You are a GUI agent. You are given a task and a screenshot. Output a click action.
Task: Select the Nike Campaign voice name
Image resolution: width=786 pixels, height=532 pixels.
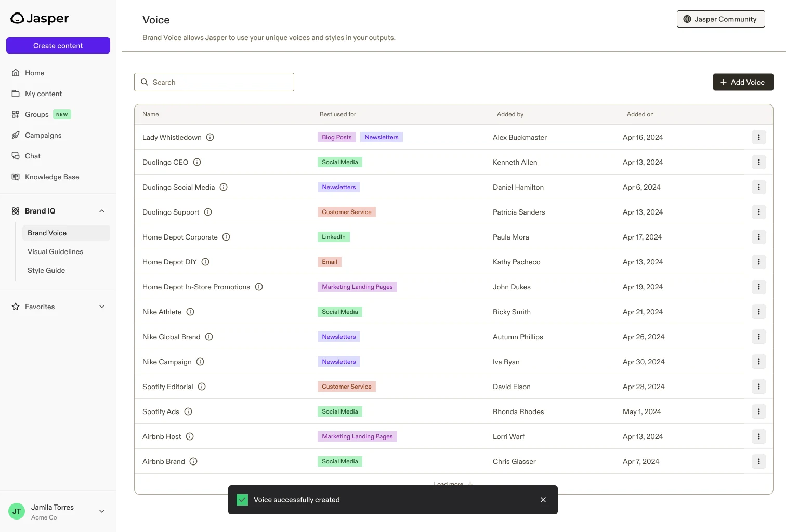point(167,362)
